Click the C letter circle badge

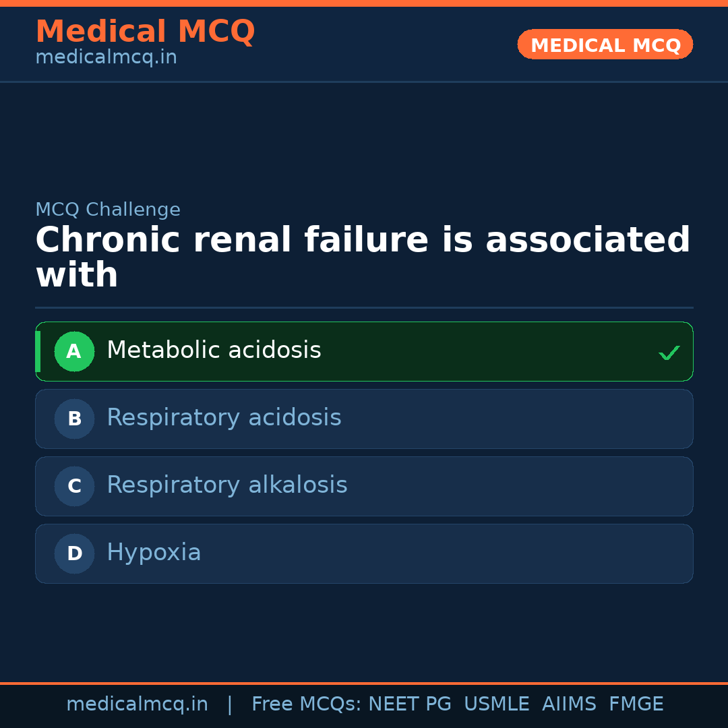[x=74, y=486]
